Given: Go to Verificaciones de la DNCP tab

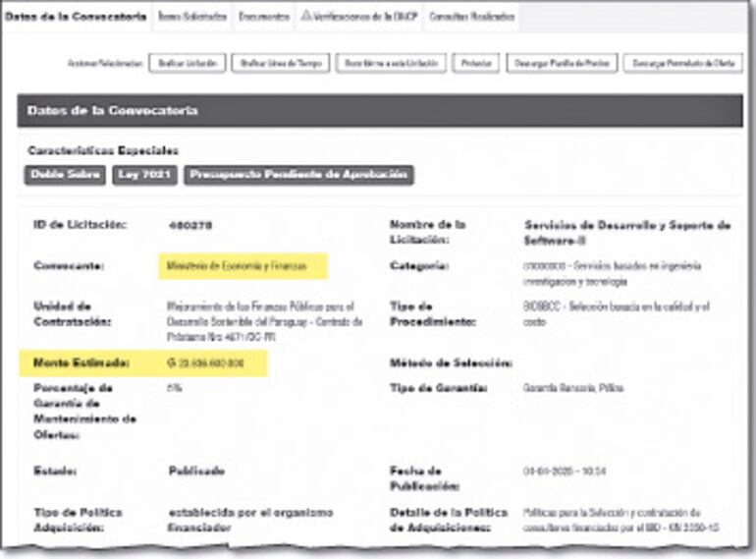Looking at the screenshot, I should 363,17.
